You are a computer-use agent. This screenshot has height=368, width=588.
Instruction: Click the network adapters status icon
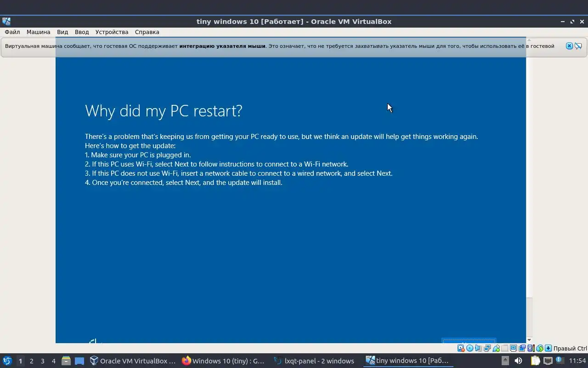click(x=487, y=348)
